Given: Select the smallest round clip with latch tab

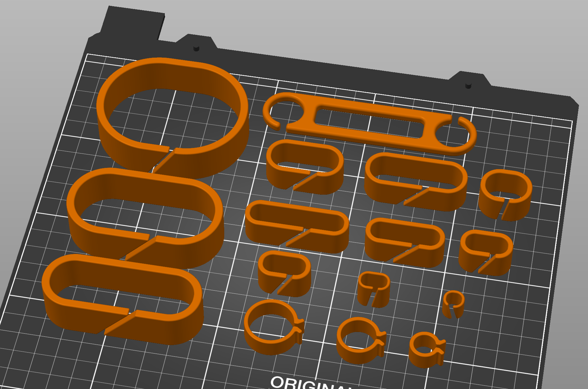Looking at the screenshot, I should 427,349.
